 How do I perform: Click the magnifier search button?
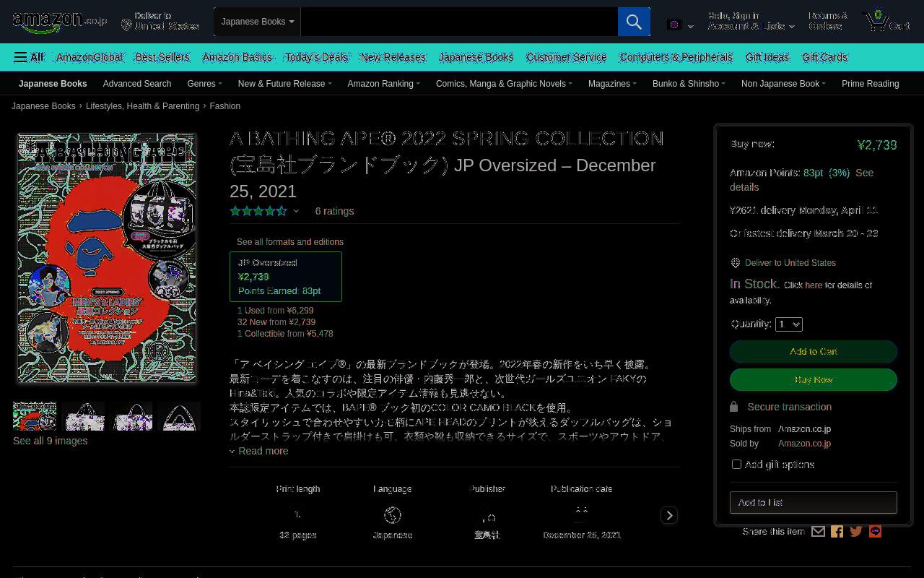[634, 22]
